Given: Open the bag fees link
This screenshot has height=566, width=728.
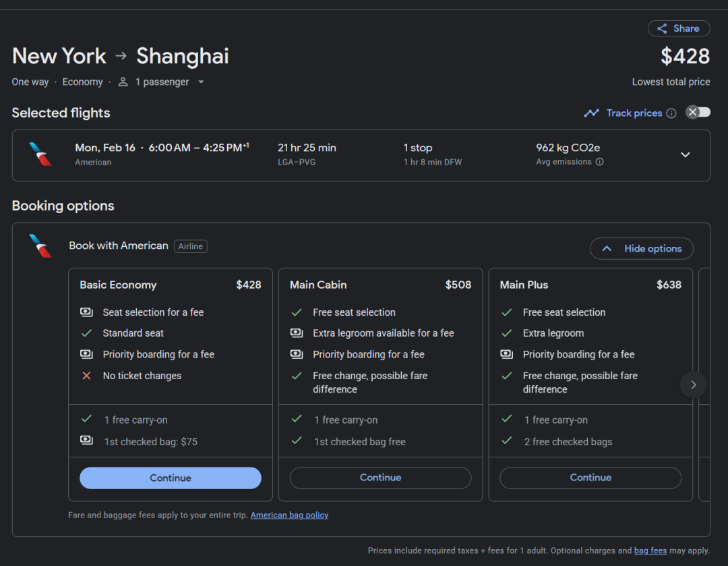Looking at the screenshot, I should 650,550.
